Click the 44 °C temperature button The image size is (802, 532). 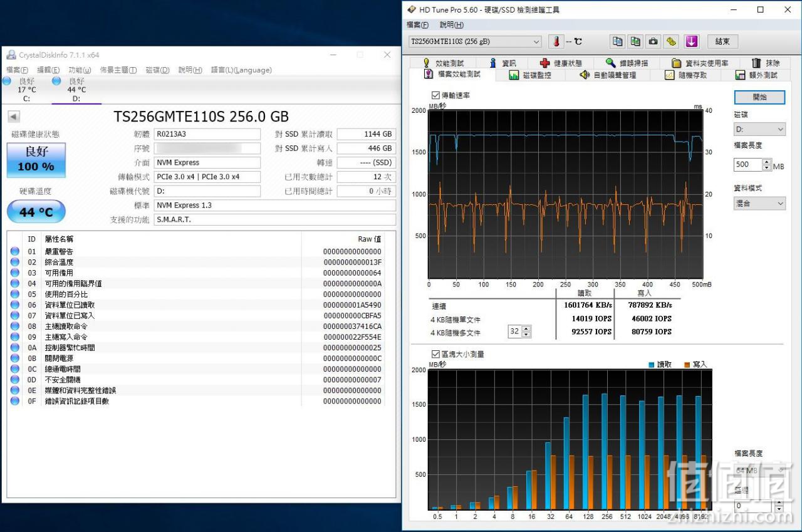[x=36, y=212]
